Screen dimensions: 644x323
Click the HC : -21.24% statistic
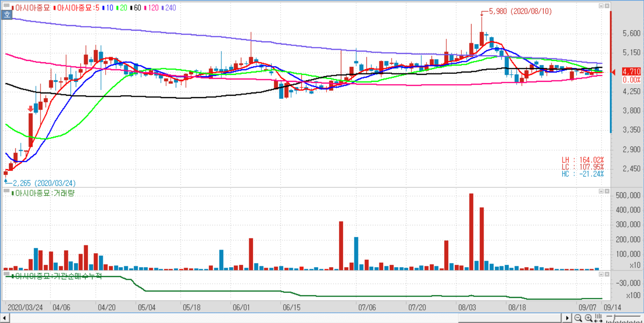pos(583,174)
